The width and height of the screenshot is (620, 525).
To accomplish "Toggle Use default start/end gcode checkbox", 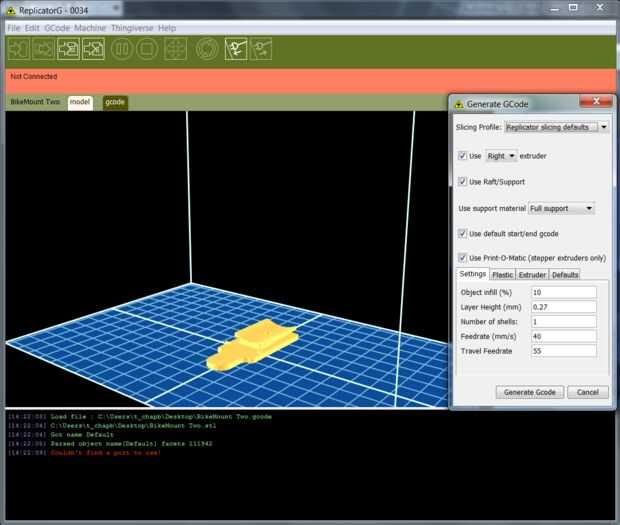I will pyautogui.click(x=462, y=233).
